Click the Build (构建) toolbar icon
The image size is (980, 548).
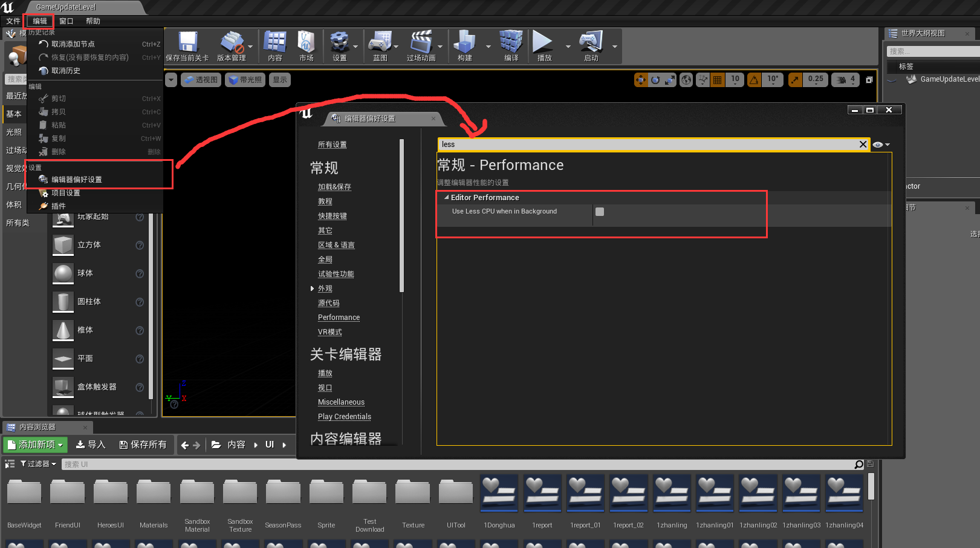(464, 45)
